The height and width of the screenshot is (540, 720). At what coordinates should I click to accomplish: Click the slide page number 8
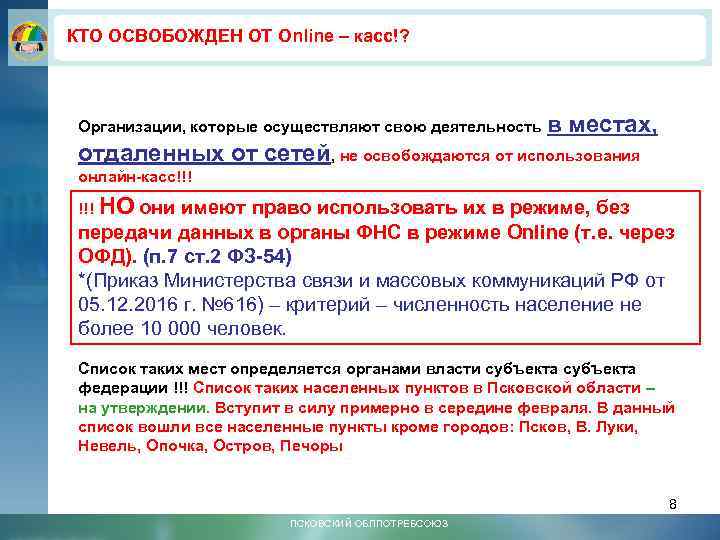pyautogui.click(x=673, y=504)
